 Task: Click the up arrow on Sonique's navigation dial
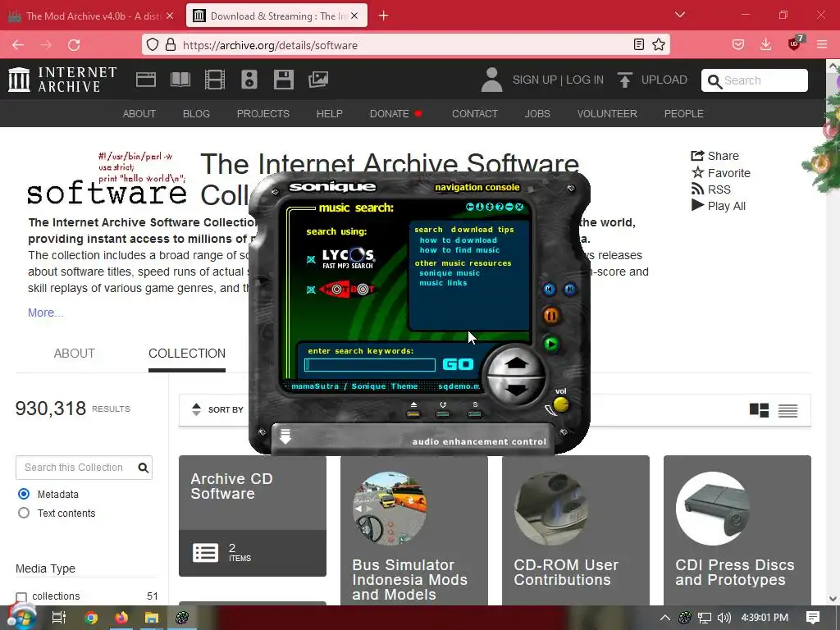click(x=517, y=363)
